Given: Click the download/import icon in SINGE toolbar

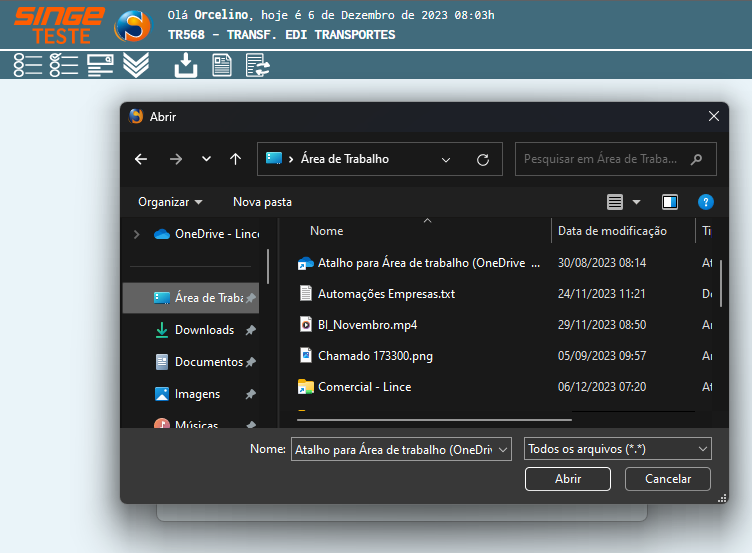Looking at the screenshot, I should pyautogui.click(x=186, y=65).
